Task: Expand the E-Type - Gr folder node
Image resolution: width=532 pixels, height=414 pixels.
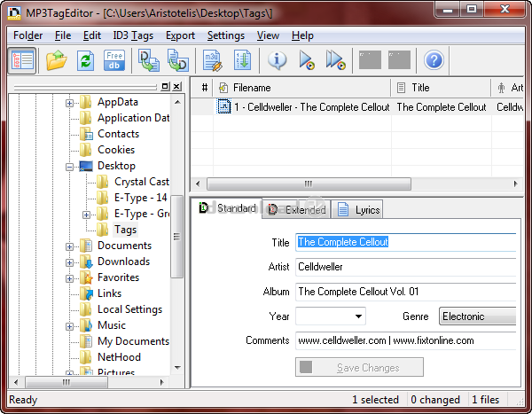Action: (x=86, y=215)
